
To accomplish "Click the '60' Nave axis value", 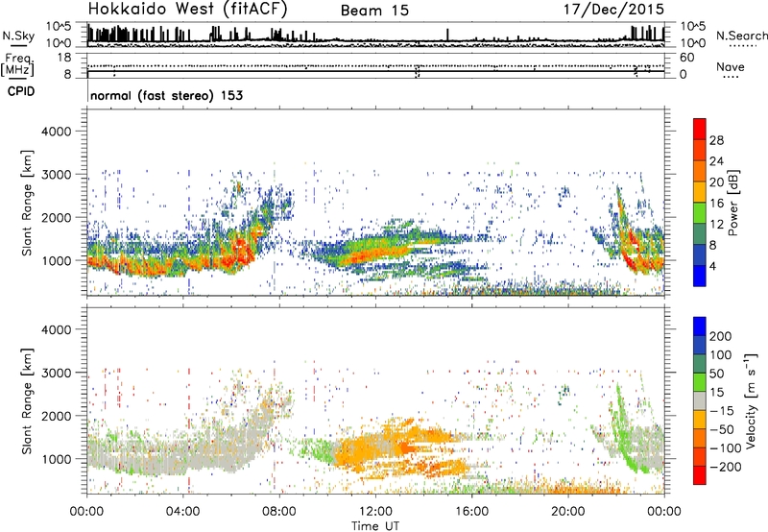I will point(686,58).
